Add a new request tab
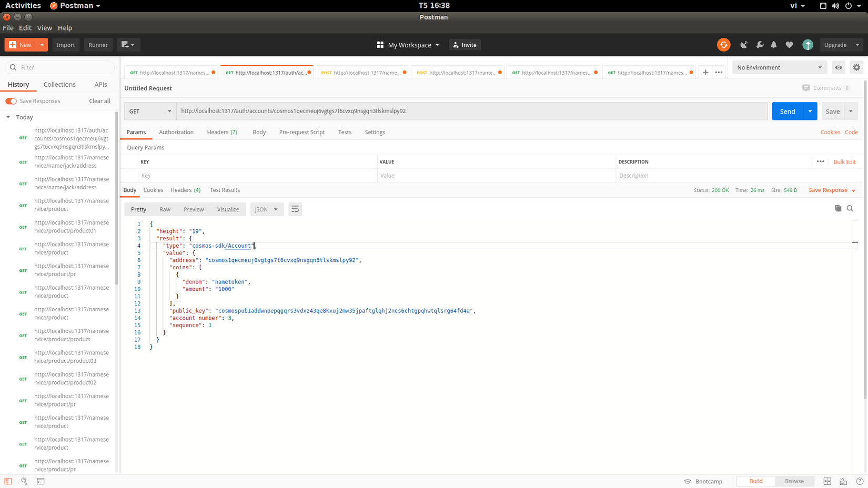Viewport: 868px width, 488px height. (x=705, y=73)
